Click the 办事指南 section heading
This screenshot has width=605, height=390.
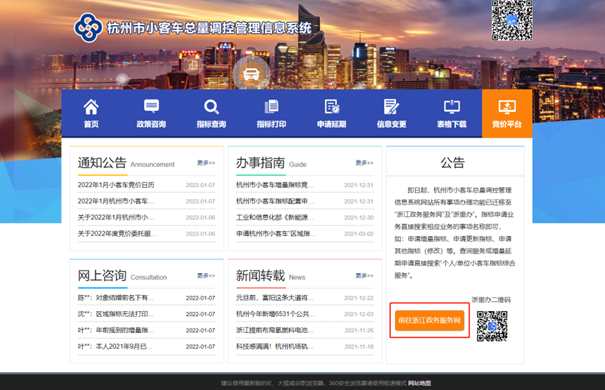tap(260, 162)
